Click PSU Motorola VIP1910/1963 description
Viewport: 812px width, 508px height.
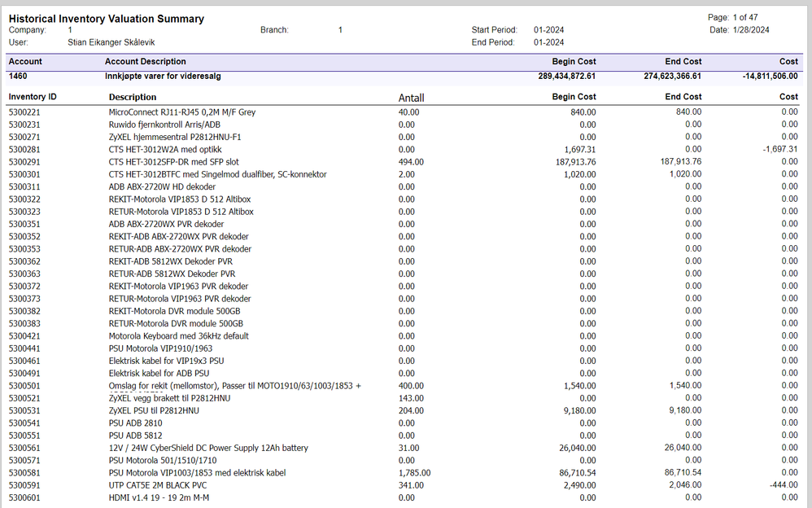click(160, 348)
